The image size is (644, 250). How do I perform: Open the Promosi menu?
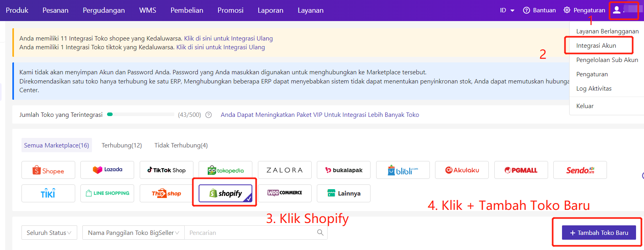click(x=230, y=10)
